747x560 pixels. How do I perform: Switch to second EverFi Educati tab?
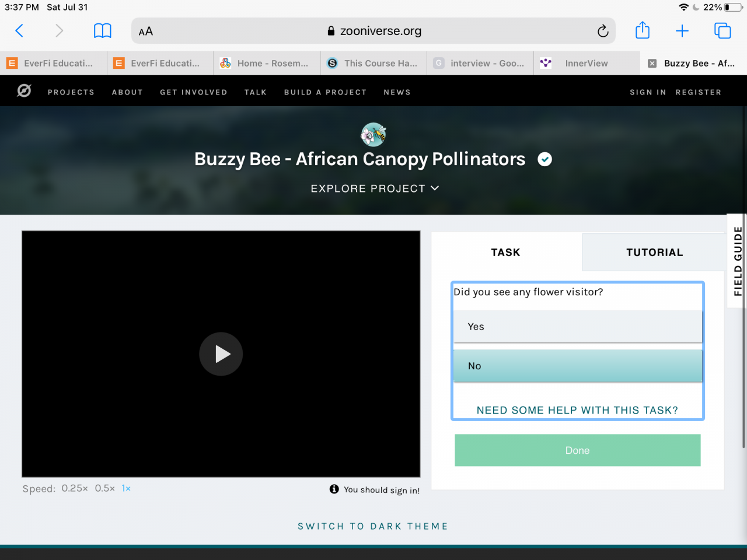[x=160, y=63]
